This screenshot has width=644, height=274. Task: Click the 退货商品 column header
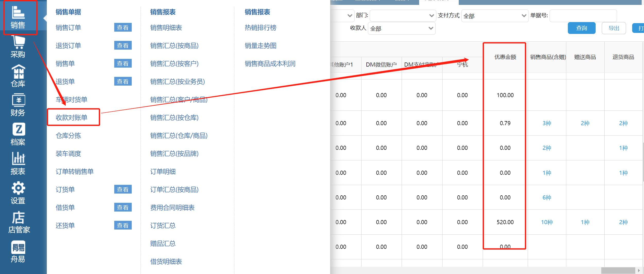tap(623, 57)
